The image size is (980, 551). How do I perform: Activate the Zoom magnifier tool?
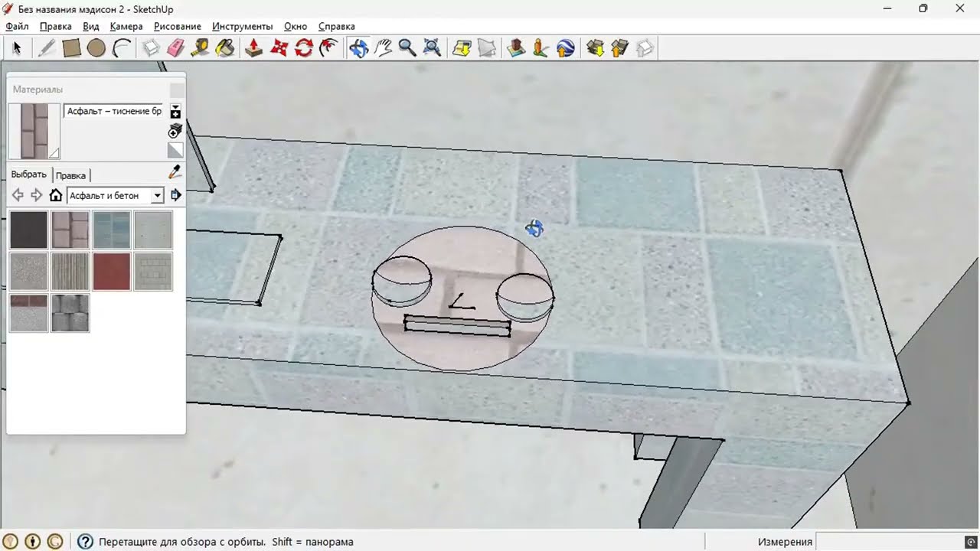[407, 48]
